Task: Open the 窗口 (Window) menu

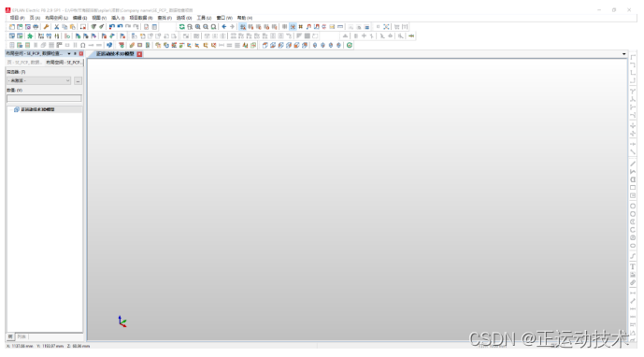Action: coord(224,18)
